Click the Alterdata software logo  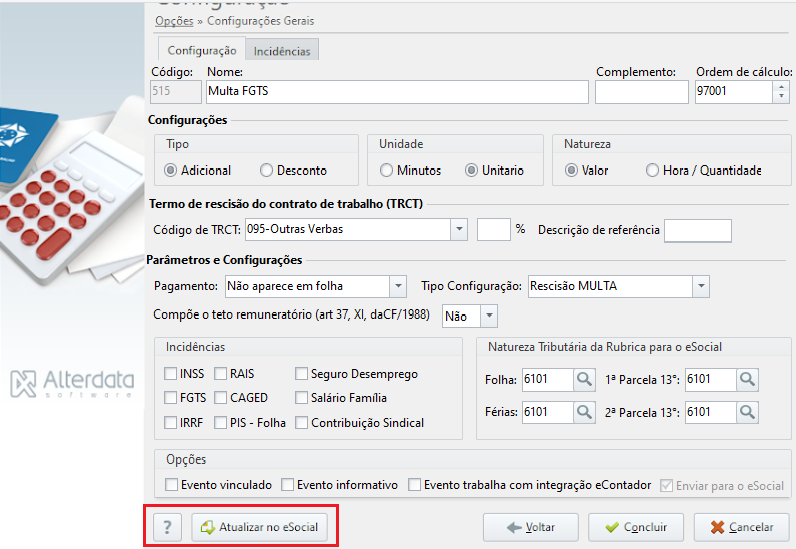click(73, 383)
